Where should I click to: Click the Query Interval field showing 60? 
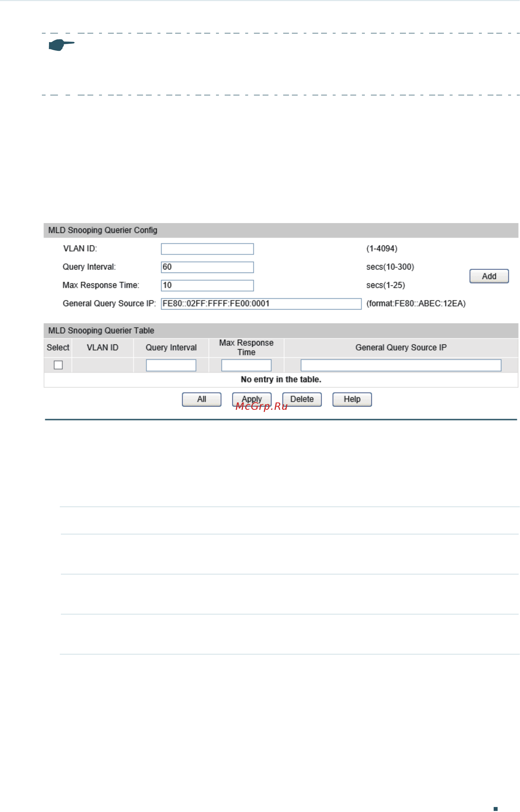tap(207, 267)
